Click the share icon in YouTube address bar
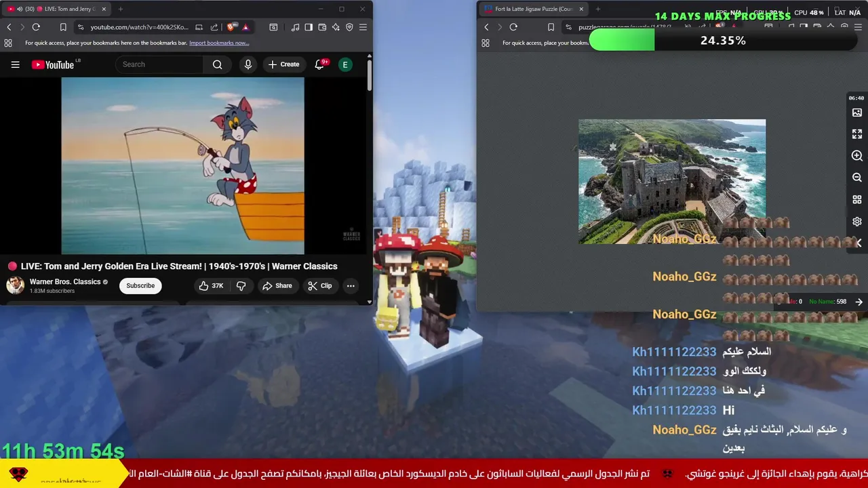 click(214, 27)
